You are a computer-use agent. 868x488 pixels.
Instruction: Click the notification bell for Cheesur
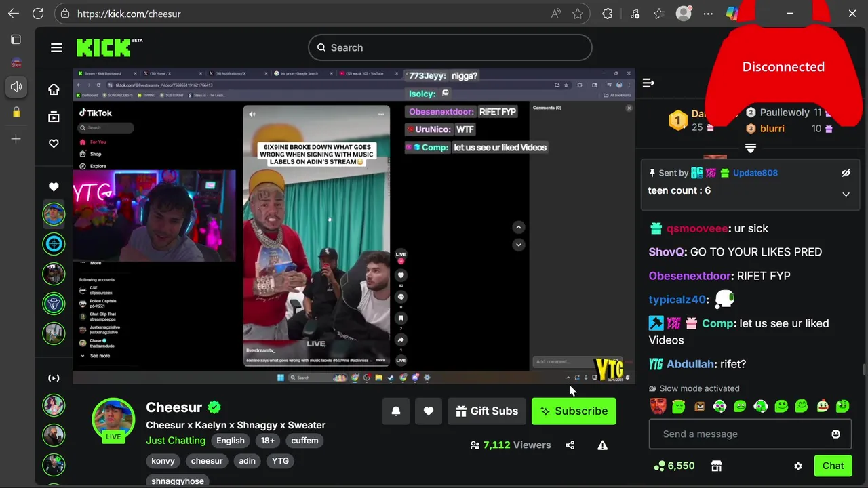point(396,411)
